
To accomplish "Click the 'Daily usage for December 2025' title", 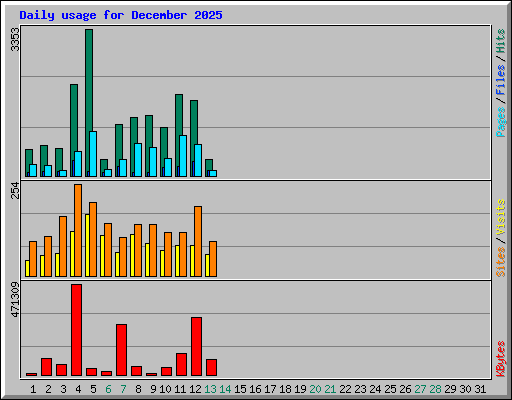I will click(121, 15).
